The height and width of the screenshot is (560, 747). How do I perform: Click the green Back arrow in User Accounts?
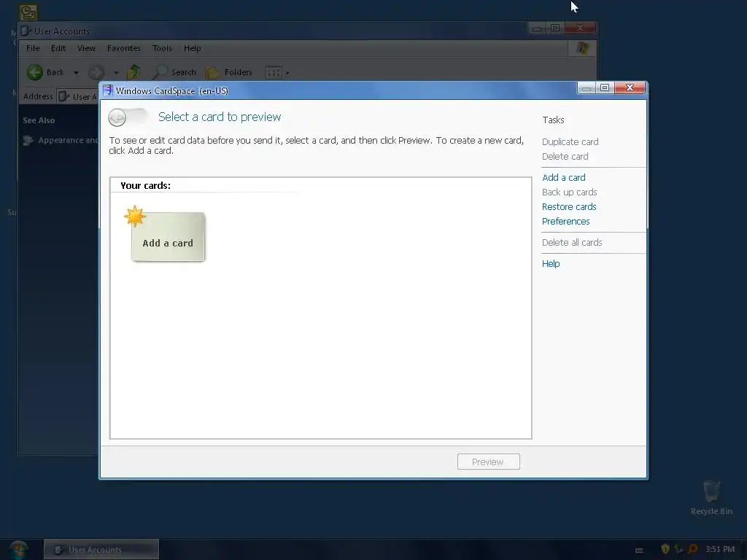(x=35, y=72)
